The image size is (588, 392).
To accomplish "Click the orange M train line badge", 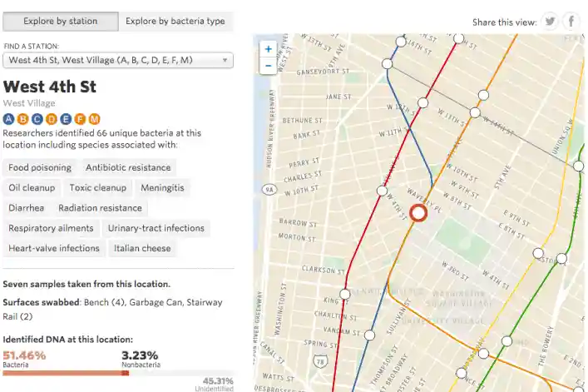I will coord(94,119).
